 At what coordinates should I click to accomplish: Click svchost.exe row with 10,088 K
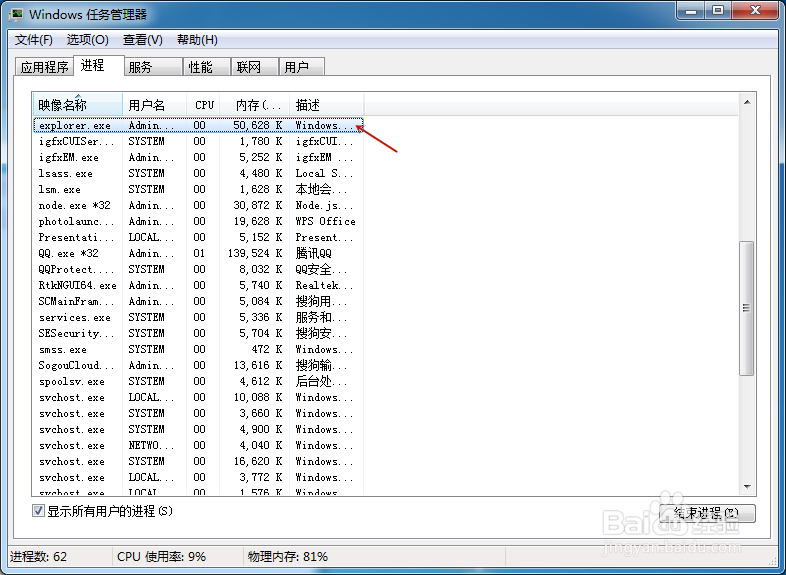[199, 398]
